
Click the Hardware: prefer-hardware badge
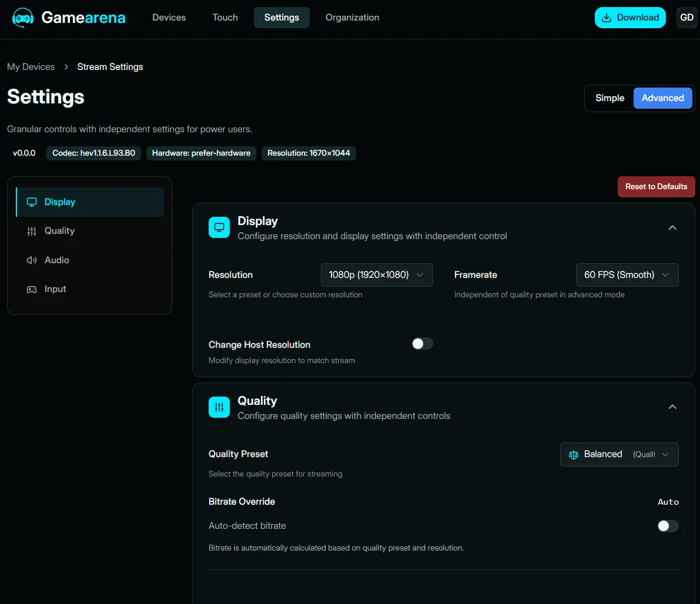202,153
